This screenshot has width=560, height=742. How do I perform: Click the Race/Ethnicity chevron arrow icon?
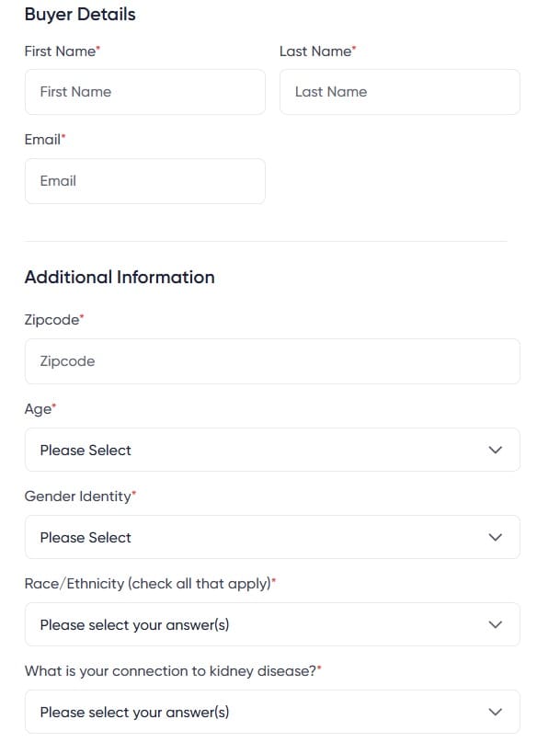coord(496,625)
